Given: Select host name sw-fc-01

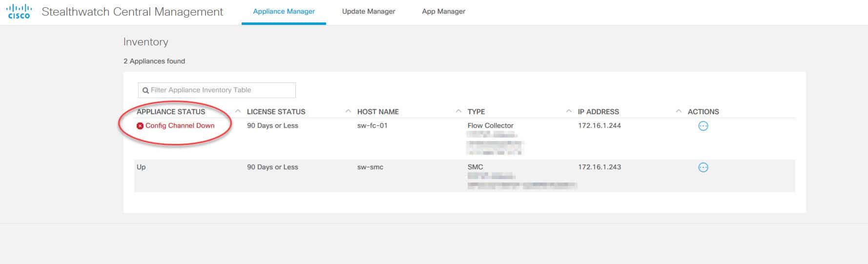Looking at the screenshot, I should pyautogui.click(x=372, y=125).
